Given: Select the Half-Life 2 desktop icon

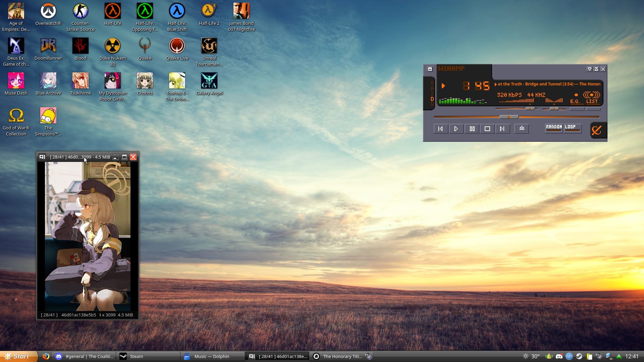Looking at the screenshot, I should pyautogui.click(x=209, y=14).
